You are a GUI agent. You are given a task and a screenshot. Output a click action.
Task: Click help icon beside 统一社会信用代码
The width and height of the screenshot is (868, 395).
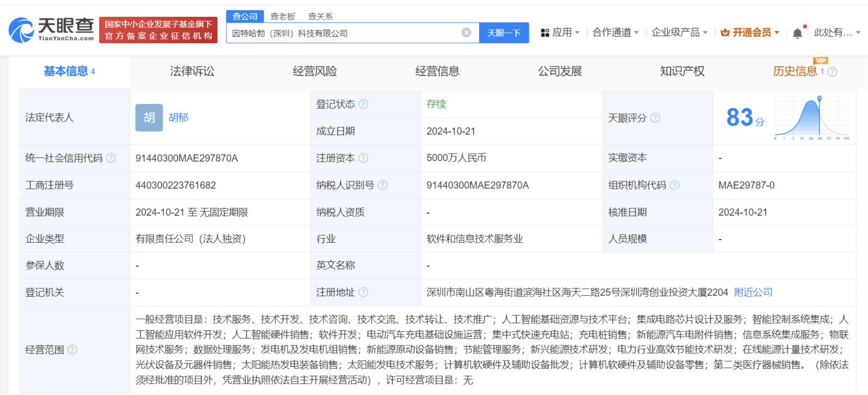(x=111, y=158)
